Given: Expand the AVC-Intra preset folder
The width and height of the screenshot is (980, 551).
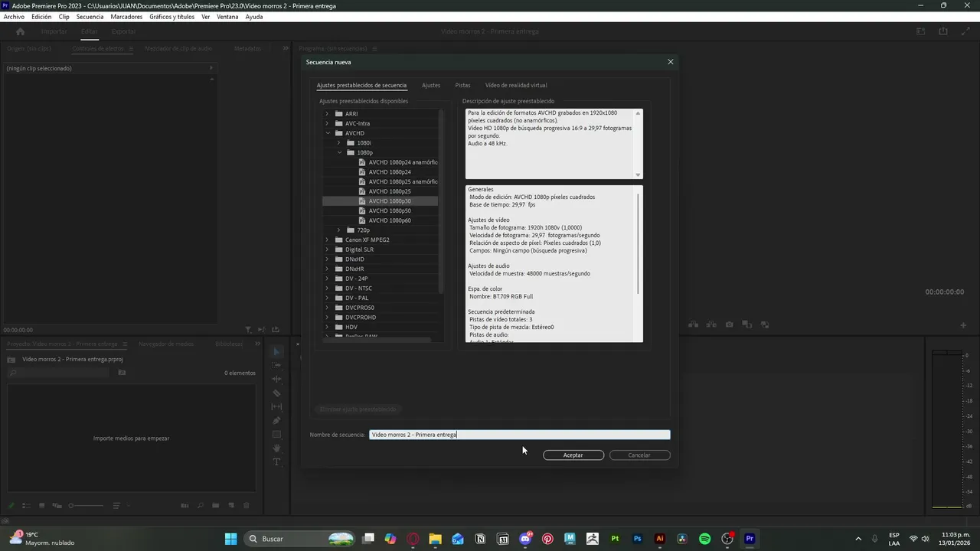Looking at the screenshot, I should (327, 123).
